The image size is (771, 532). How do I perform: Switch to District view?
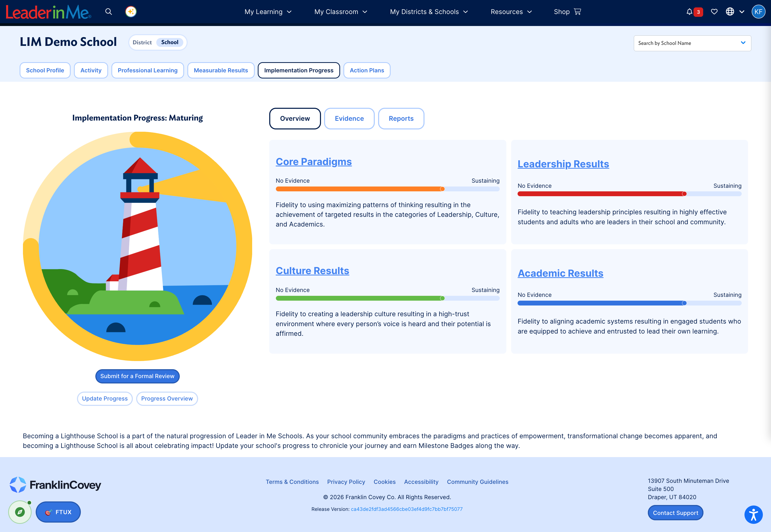click(142, 42)
